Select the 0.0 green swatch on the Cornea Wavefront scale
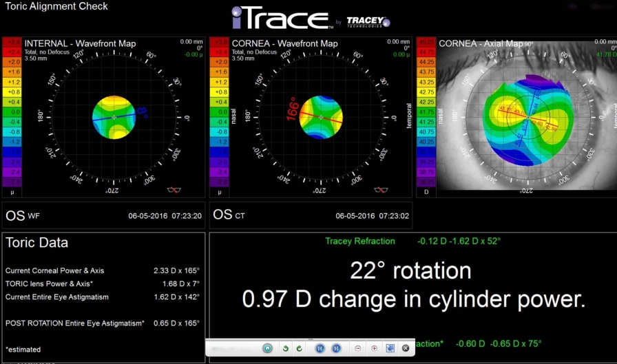Image resolution: width=617 pixels, height=364 pixels. (219, 112)
